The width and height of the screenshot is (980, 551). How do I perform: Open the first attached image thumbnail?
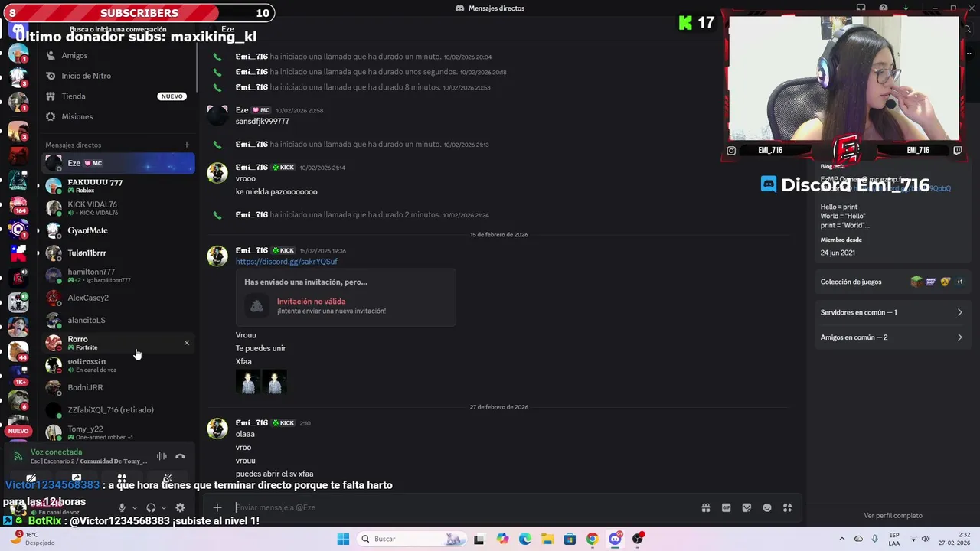(x=248, y=382)
